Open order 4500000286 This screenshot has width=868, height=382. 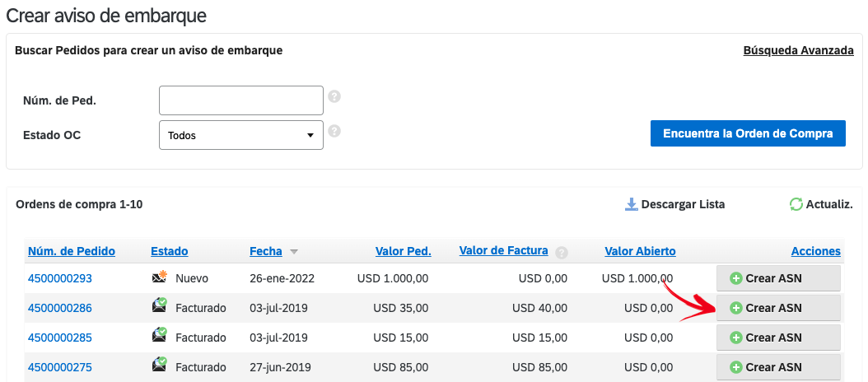coord(60,308)
